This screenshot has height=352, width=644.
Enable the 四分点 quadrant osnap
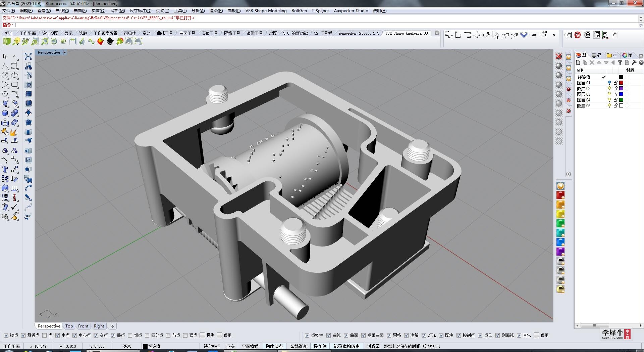tap(147, 335)
